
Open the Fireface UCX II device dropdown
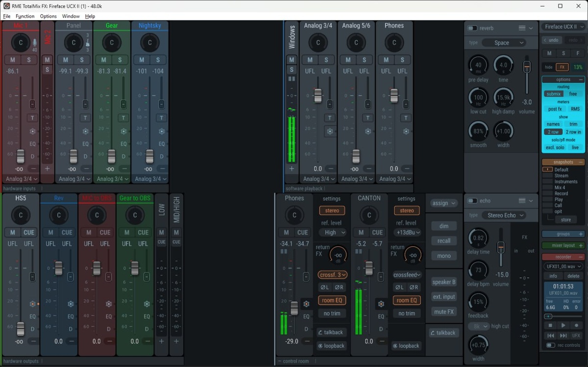click(563, 26)
